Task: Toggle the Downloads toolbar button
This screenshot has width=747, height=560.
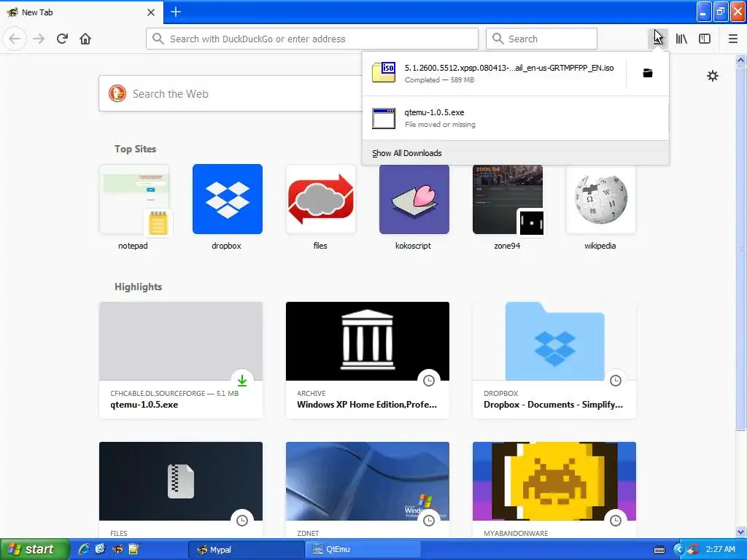Action: (x=658, y=39)
